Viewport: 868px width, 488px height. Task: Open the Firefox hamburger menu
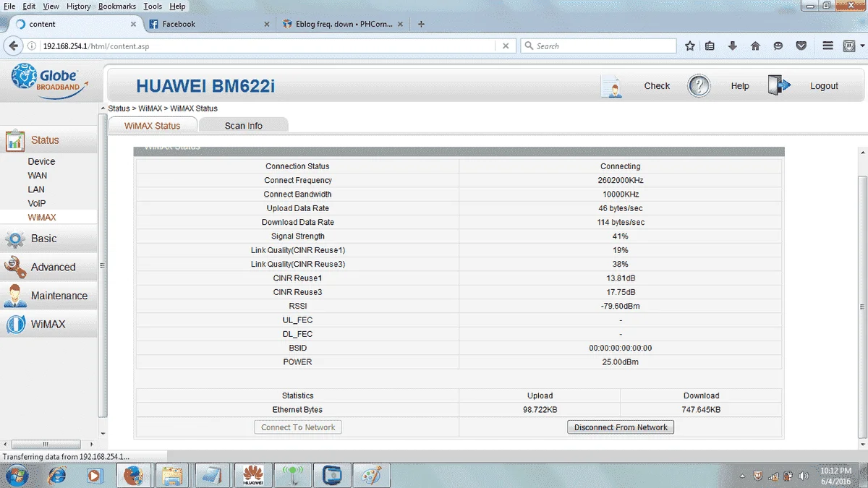pos(828,46)
